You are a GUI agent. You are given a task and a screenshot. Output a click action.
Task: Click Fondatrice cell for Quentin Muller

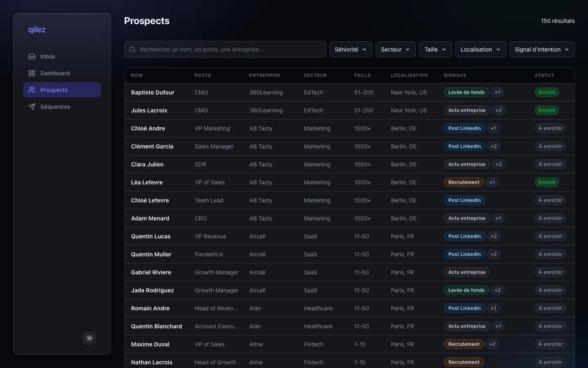coord(209,254)
